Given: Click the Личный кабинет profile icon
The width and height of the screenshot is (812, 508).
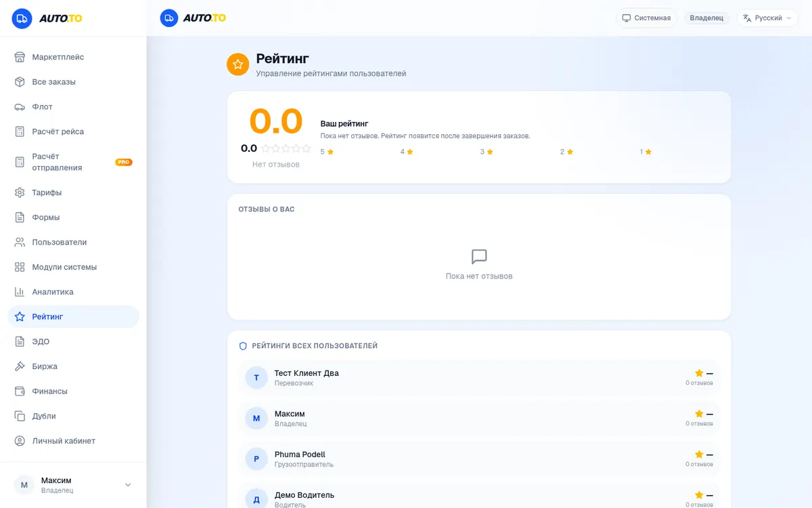Looking at the screenshot, I should coord(20,441).
